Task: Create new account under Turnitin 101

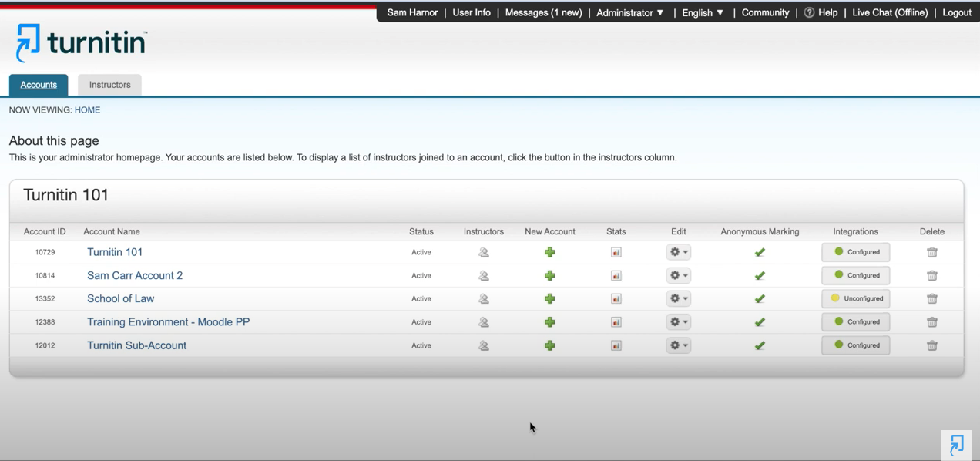Action: (x=550, y=252)
